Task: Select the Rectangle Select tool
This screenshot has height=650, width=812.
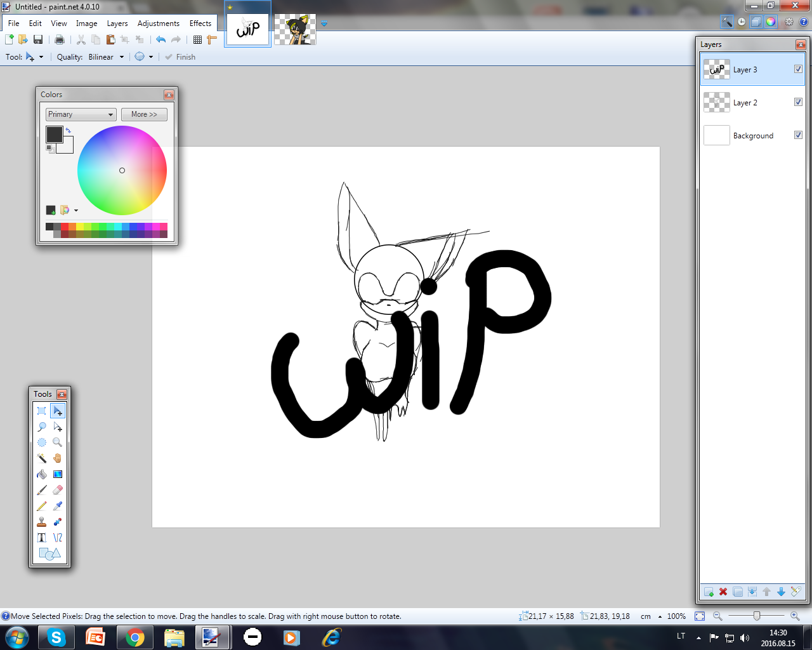Action: 42,411
